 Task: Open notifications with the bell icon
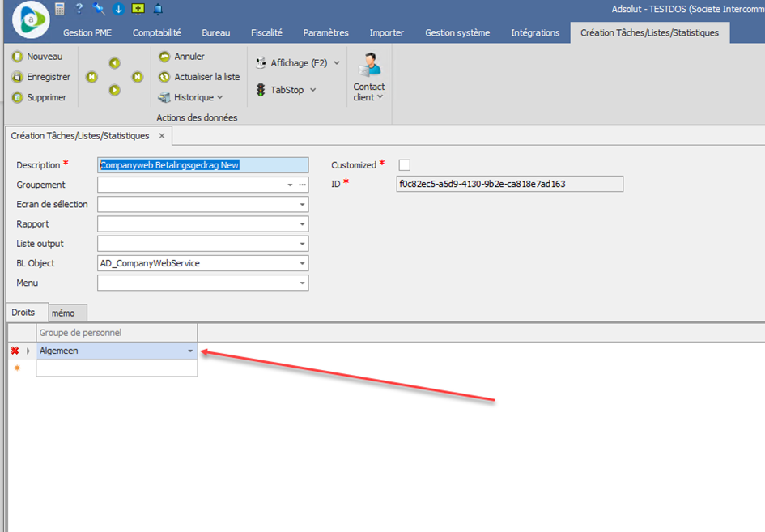[158, 9]
